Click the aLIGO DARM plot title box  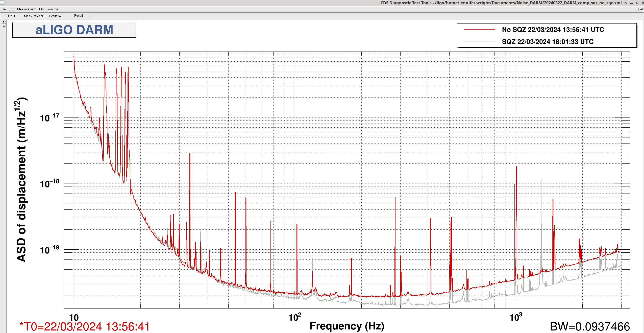pyautogui.click(x=74, y=30)
